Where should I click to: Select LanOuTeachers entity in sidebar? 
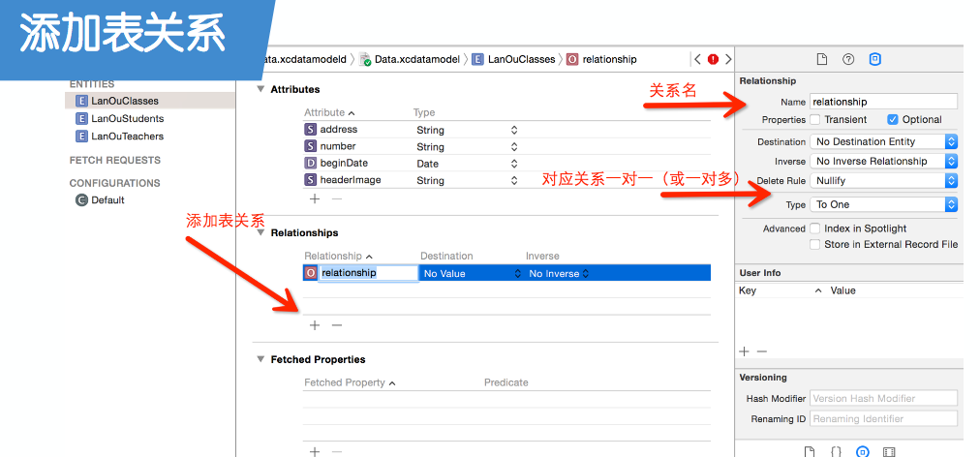pyautogui.click(x=127, y=137)
